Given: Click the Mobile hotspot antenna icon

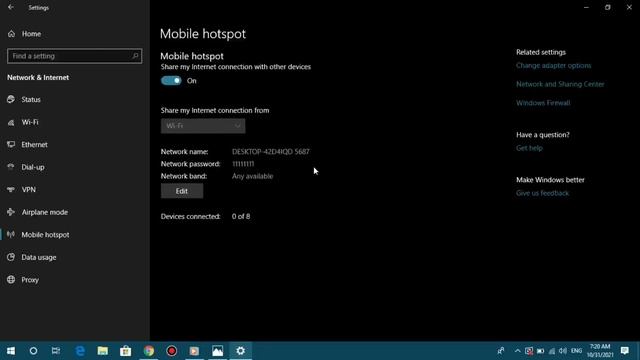Looking at the screenshot, I should (11, 235).
